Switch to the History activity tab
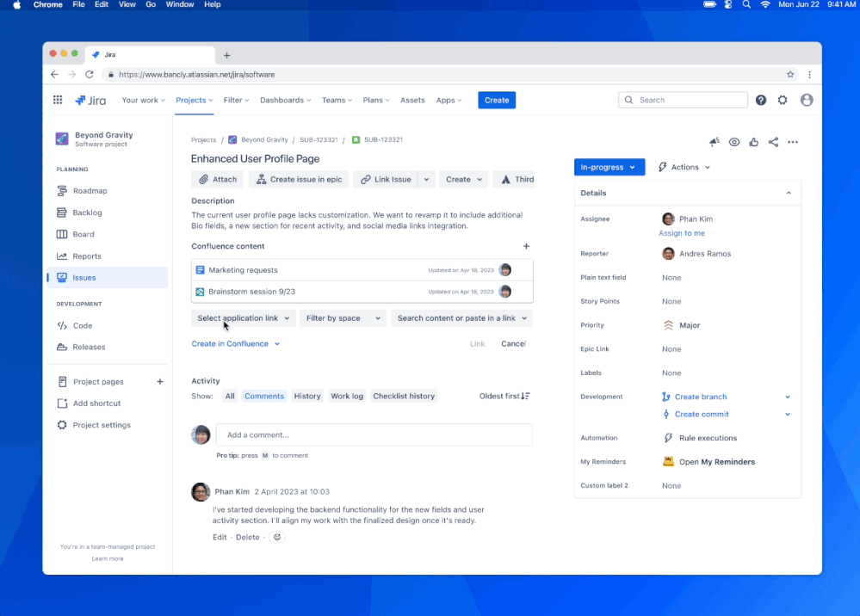The height and width of the screenshot is (616, 860). (x=307, y=396)
